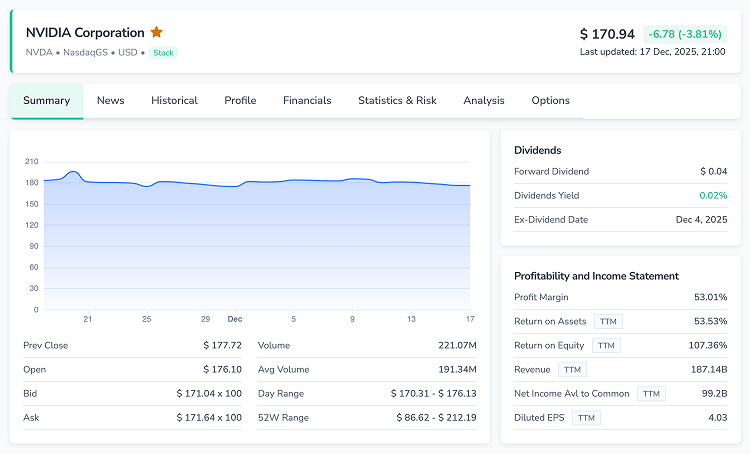Click the TTM badge beside Net Income Avl to Common

coord(651,394)
